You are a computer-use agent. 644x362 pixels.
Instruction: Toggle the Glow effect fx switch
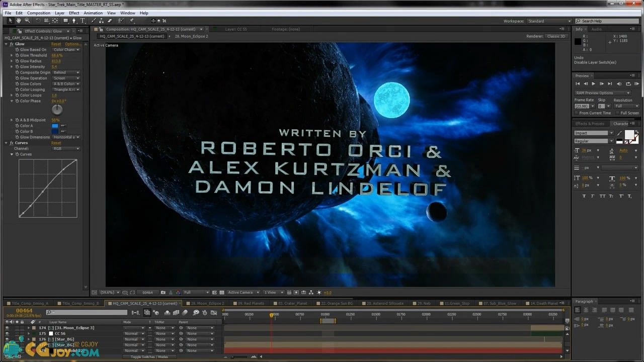[12, 44]
